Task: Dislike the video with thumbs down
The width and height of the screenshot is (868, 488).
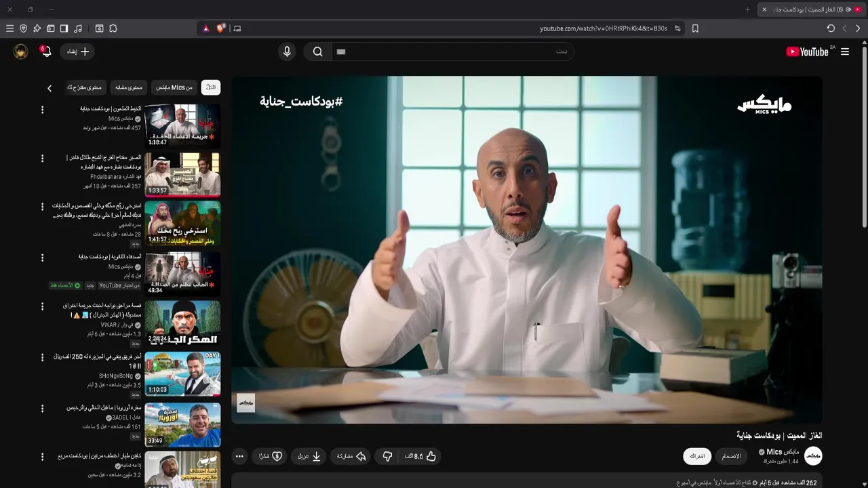Action: tap(387, 456)
